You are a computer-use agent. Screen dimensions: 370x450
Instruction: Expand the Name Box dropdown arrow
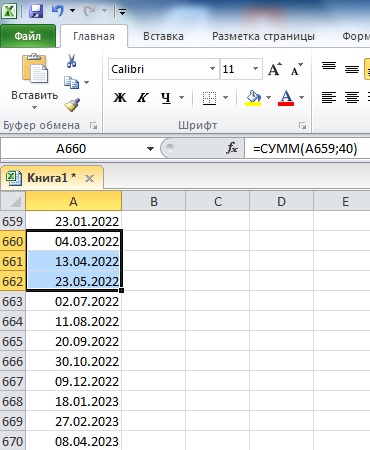(x=150, y=149)
